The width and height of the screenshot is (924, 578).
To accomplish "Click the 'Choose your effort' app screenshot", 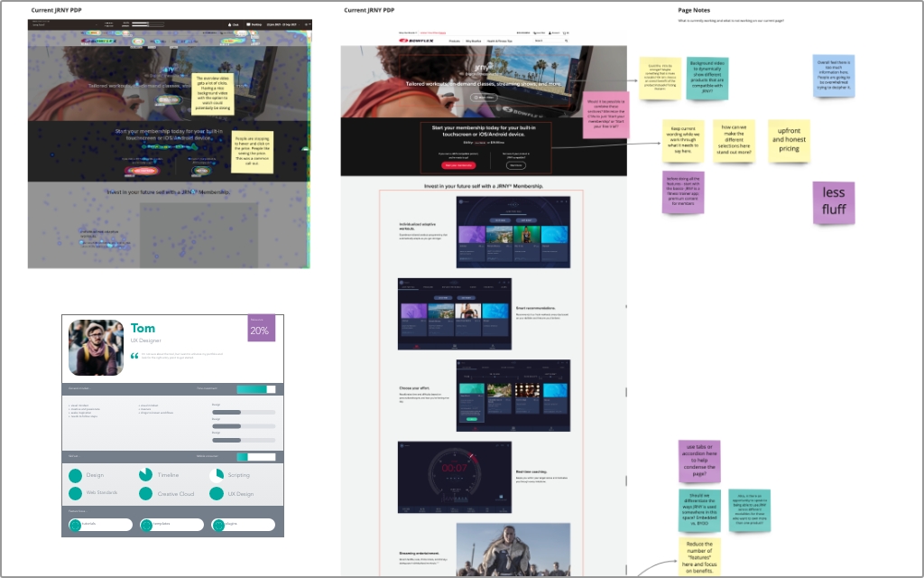I will (513, 396).
